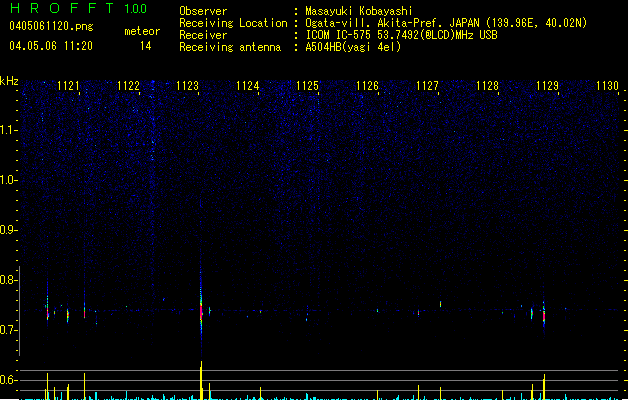Click the Receiver label

pyautogui.click(x=203, y=35)
